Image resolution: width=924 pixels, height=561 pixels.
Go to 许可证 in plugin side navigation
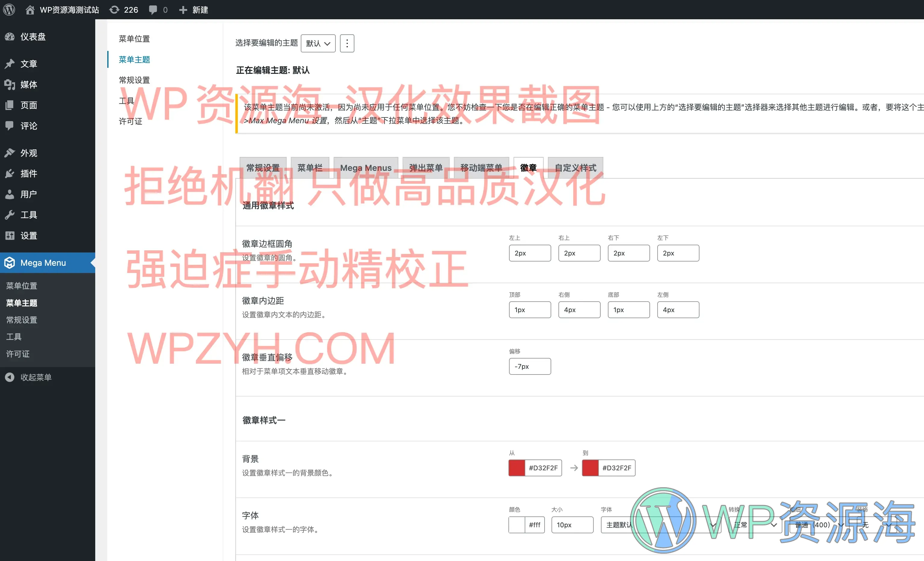(x=130, y=121)
